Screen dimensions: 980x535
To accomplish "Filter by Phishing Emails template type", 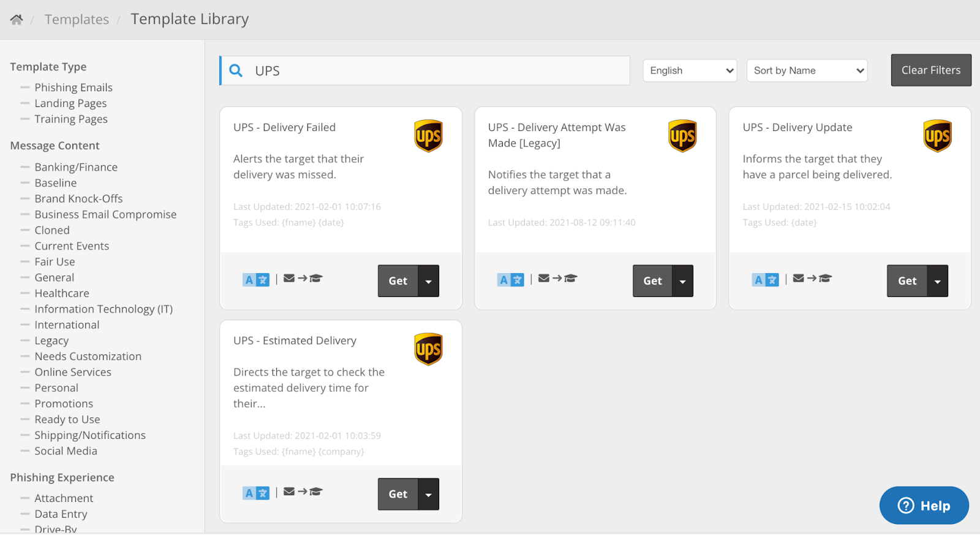I will pyautogui.click(x=73, y=88).
